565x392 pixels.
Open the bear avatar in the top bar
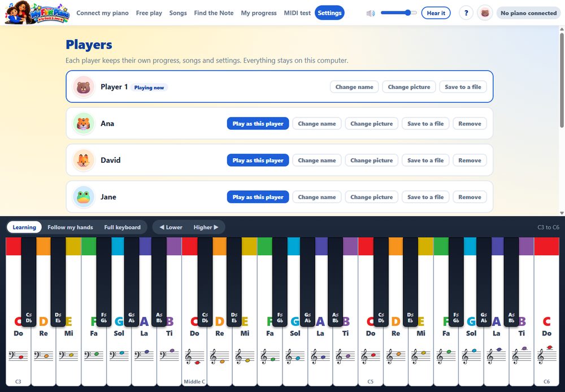tap(485, 13)
